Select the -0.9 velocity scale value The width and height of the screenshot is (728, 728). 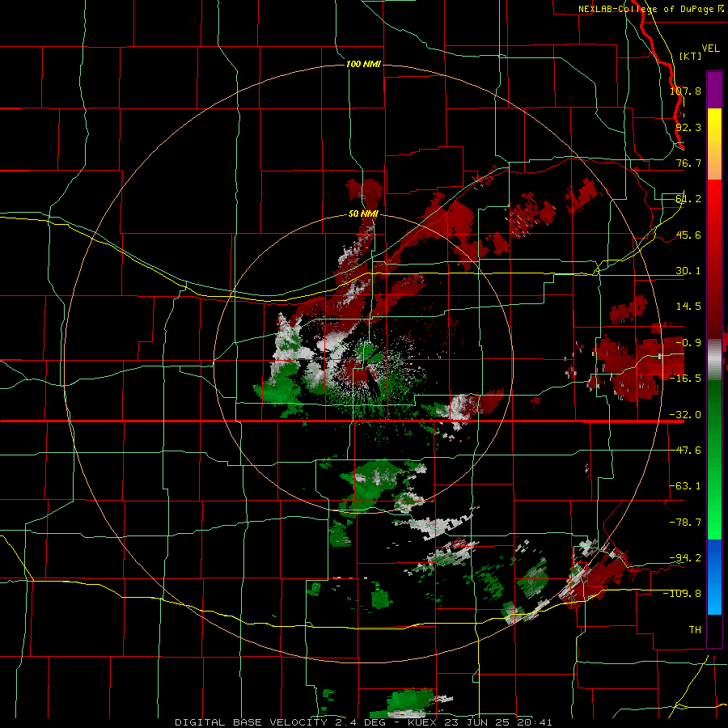(x=688, y=343)
